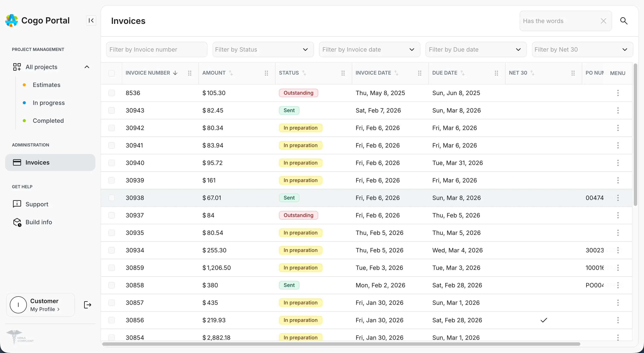
Task: Check the box for invoice 8536
Action: click(112, 93)
